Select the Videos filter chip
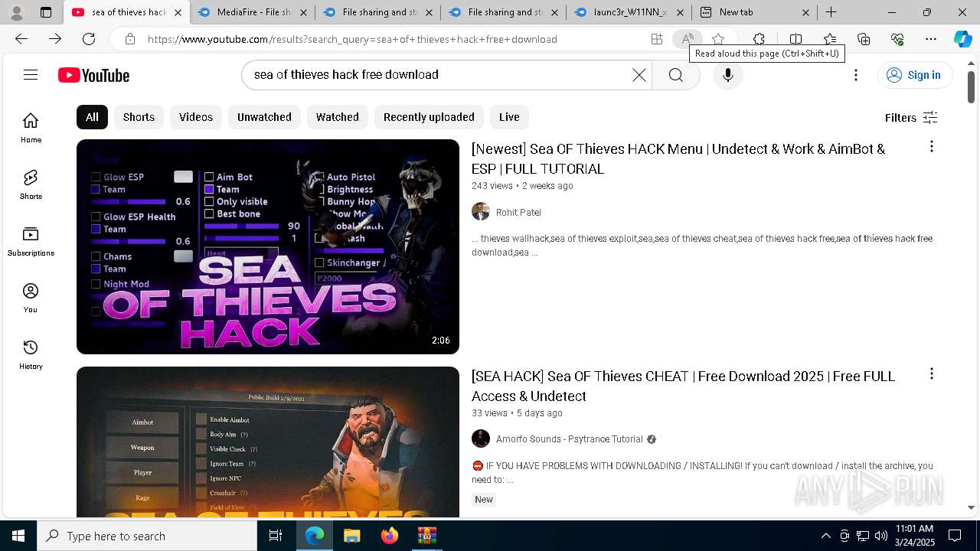Viewport: 980px width, 551px height. (x=196, y=117)
